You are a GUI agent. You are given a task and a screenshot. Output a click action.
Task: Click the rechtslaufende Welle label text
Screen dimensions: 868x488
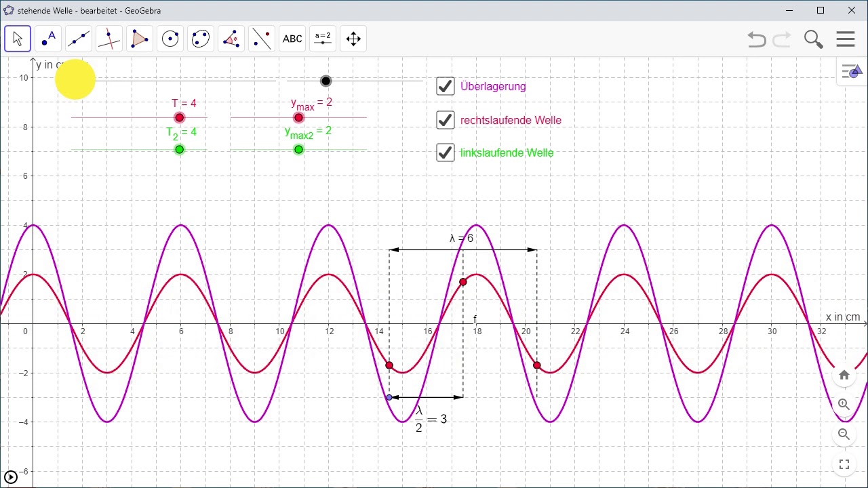click(511, 120)
